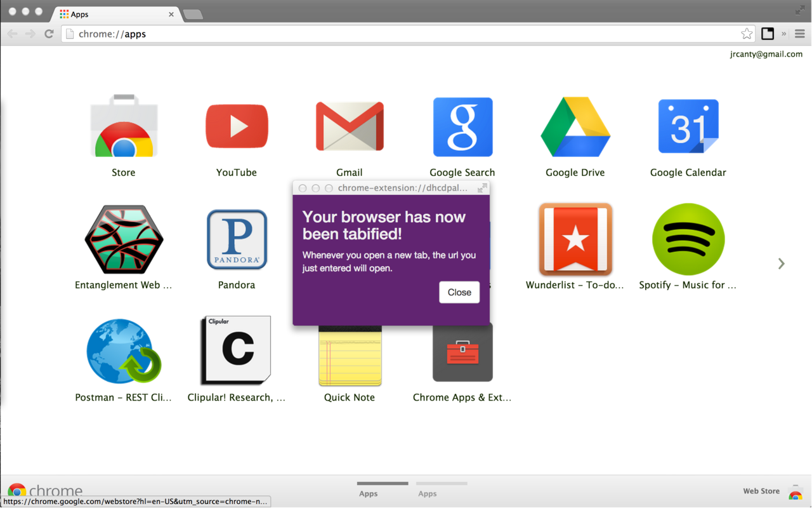This screenshot has width=812, height=508.
Task: Show hidden extensions overflow chevron
Action: coord(784,34)
